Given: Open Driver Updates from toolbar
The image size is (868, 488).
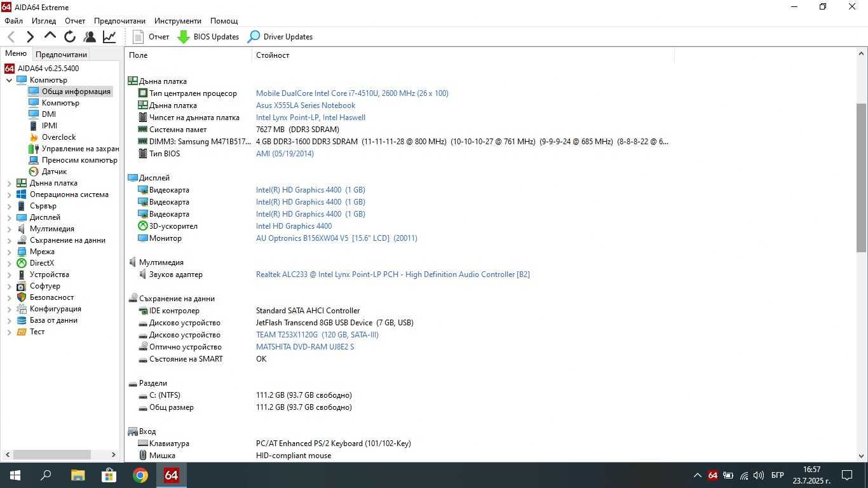Looking at the screenshot, I should point(280,37).
